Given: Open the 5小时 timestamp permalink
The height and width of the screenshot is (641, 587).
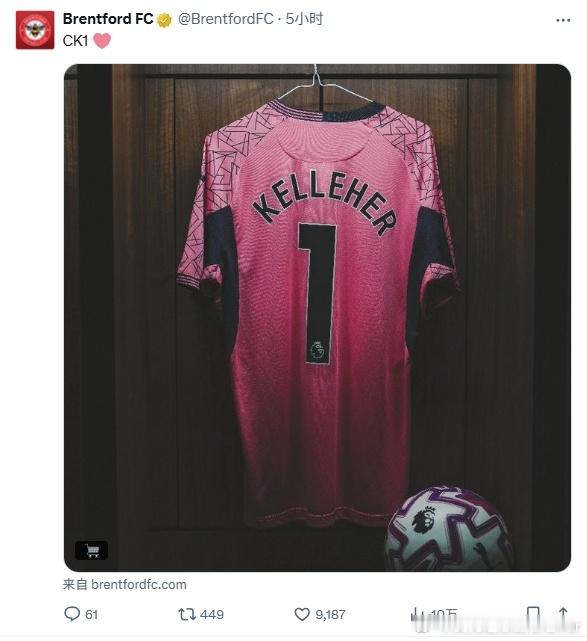Looking at the screenshot, I should point(304,19).
